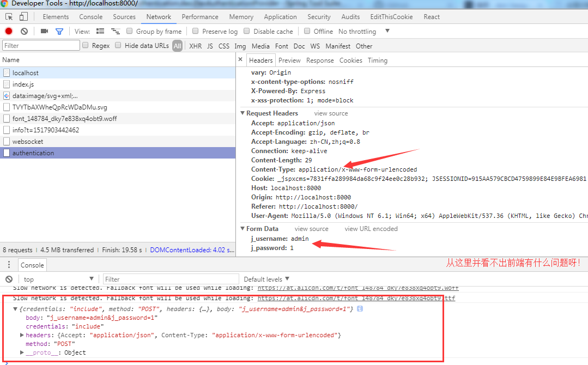Open the alicdn .woff font link
Image resolution: width=588 pixels, height=365 pixels.
click(x=358, y=288)
